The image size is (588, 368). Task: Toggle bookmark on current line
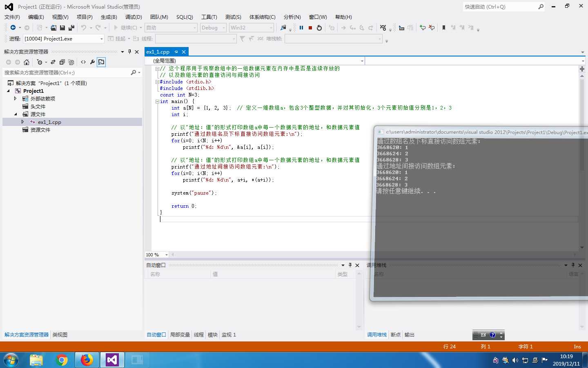(x=444, y=28)
